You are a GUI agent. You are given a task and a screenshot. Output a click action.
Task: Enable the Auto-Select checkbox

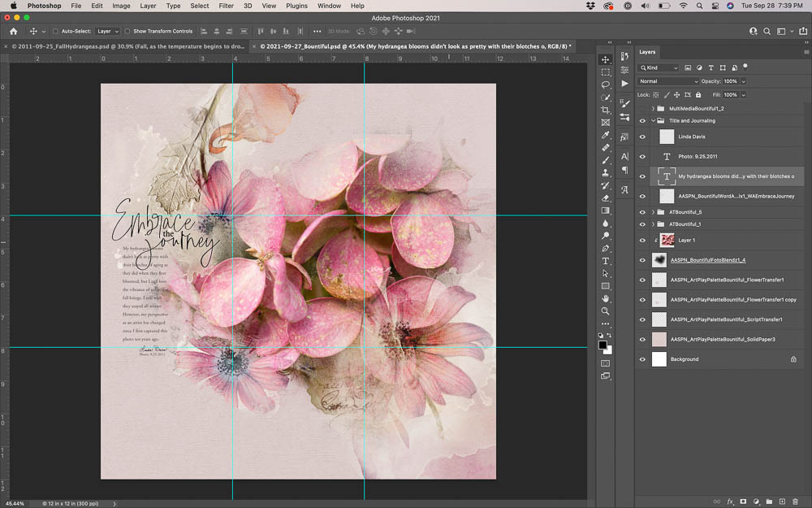coord(55,31)
